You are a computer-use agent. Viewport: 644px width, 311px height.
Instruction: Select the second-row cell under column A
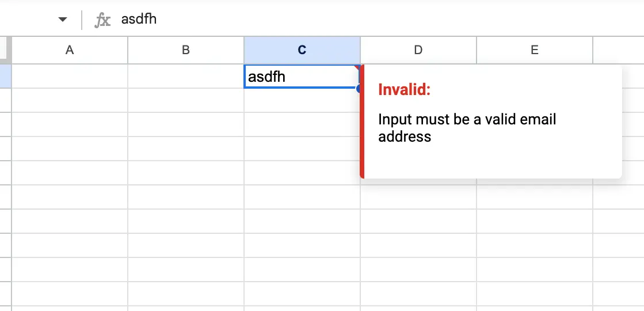pos(70,100)
